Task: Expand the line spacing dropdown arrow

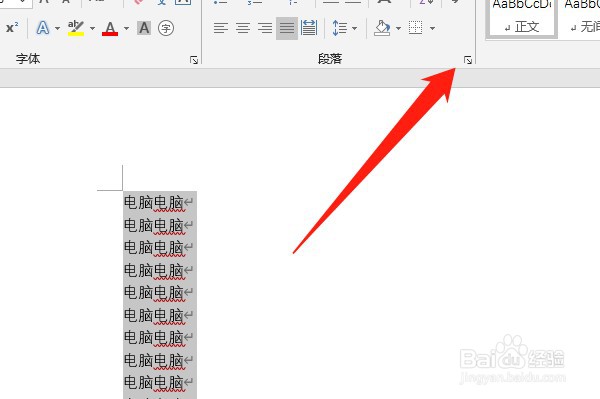Action: (x=354, y=28)
